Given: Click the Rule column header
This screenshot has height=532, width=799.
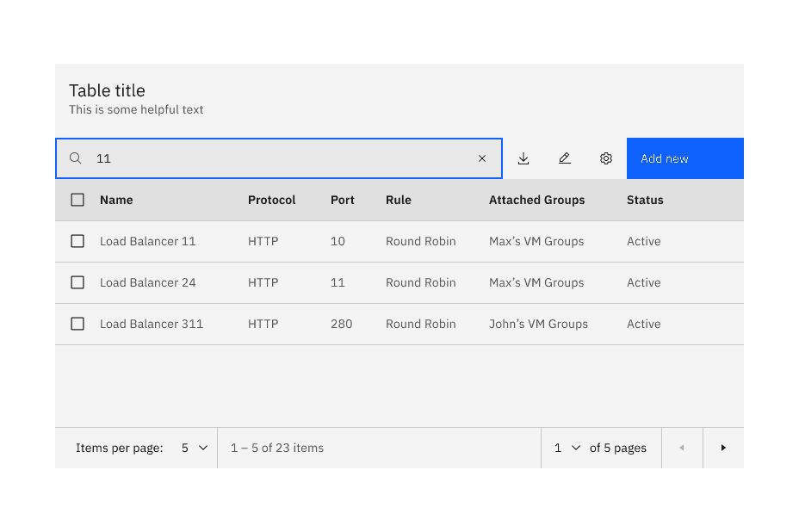Looking at the screenshot, I should [x=398, y=200].
